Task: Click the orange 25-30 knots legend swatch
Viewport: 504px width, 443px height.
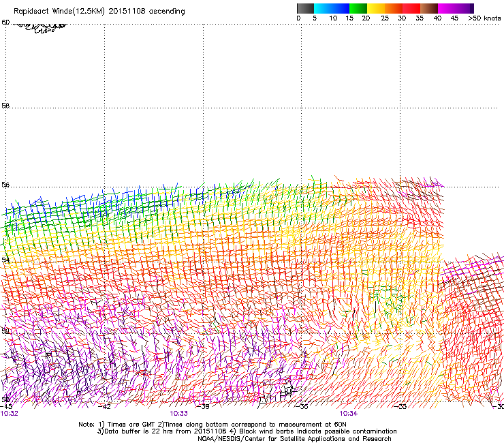Action: 394,8
